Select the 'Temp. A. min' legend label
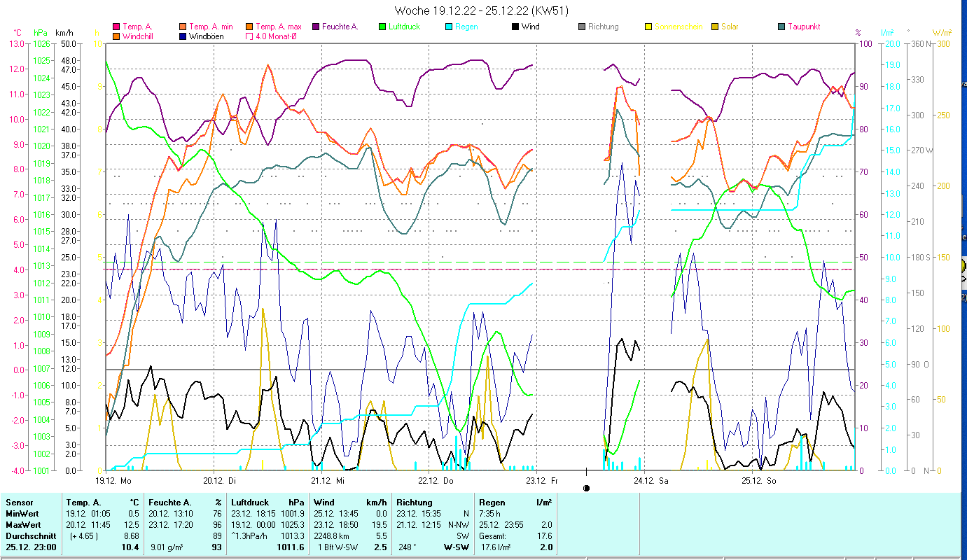The image size is (967, 560). [x=211, y=27]
